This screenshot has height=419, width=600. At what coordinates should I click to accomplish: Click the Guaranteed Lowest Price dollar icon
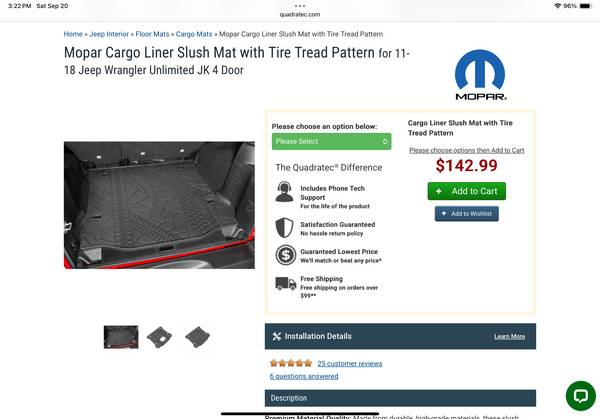click(285, 255)
